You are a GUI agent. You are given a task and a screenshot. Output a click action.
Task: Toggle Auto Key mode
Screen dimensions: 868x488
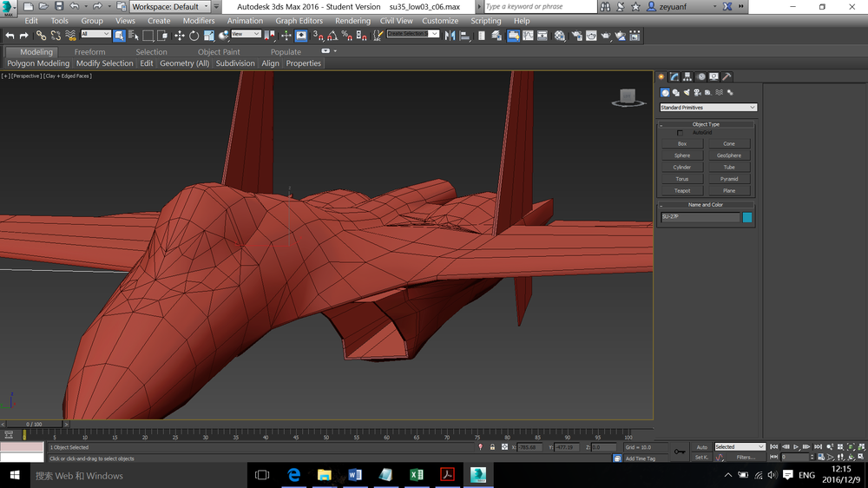coord(702,447)
